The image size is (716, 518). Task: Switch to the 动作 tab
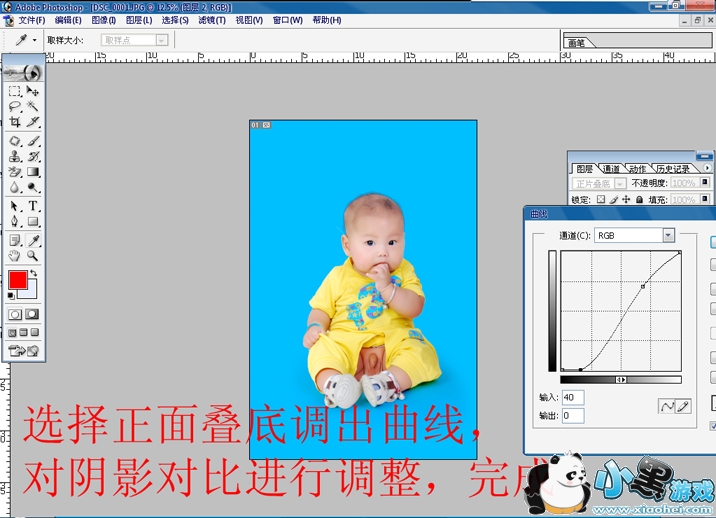pyautogui.click(x=637, y=169)
